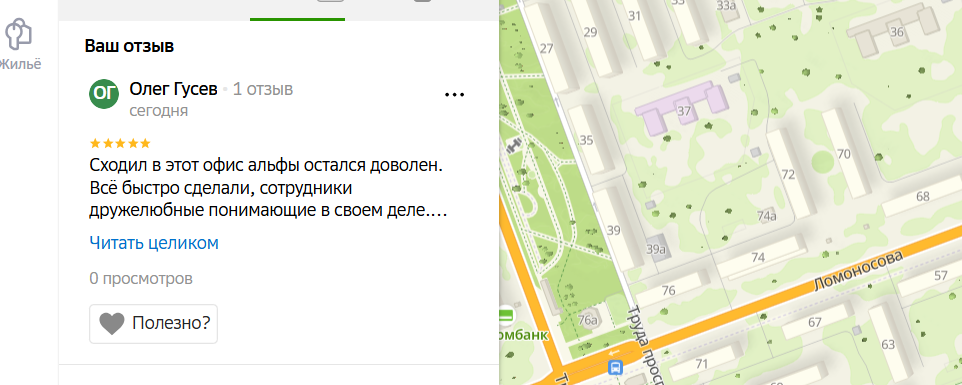Screen dimensions: 962x385
Task: Open the three-dot menu on Олег Гусев's review
Action: pos(454,94)
